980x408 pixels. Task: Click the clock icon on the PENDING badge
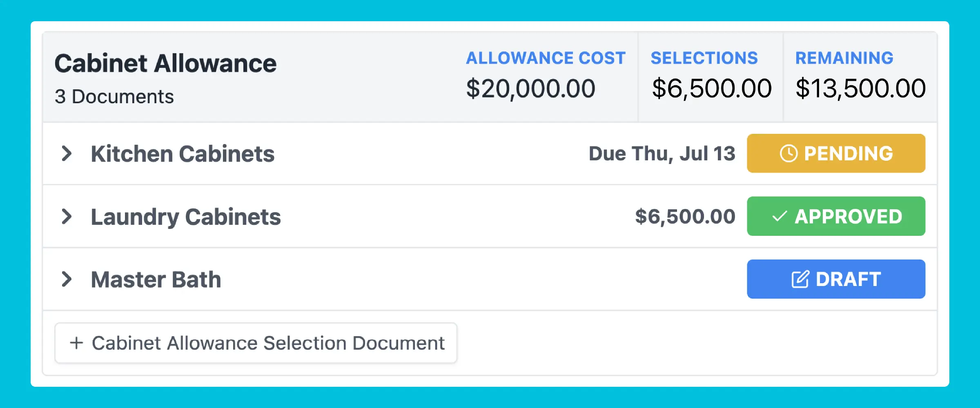click(x=789, y=153)
